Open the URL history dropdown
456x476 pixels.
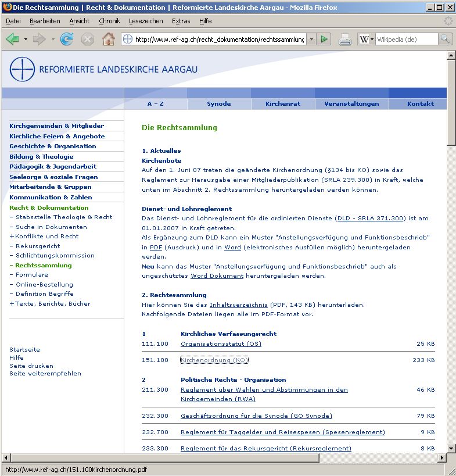(311, 39)
